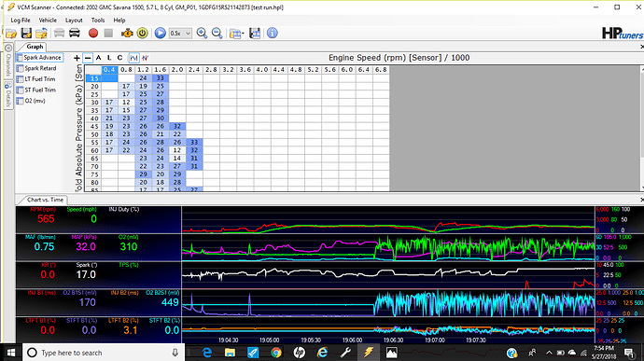Click the open recent log folder icon
The width and height of the screenshot is (644, 361).
point(41,34)
